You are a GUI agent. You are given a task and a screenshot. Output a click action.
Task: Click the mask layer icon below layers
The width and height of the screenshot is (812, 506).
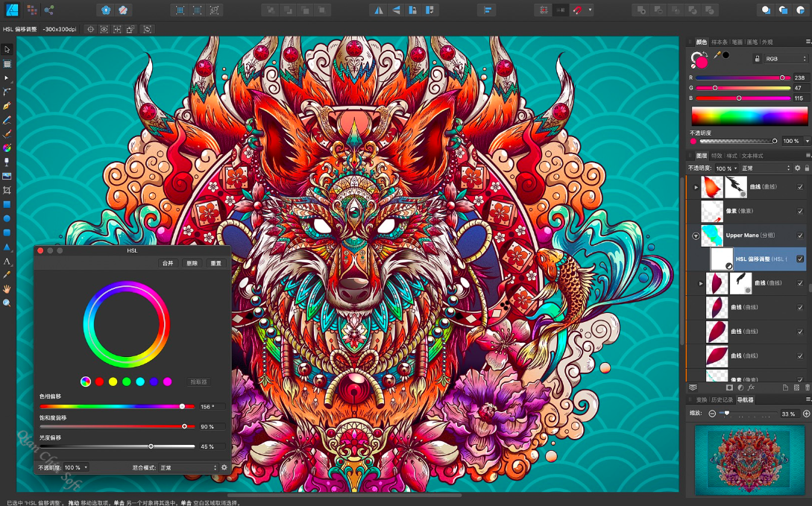pyautogui.click(x=729, y=388)
